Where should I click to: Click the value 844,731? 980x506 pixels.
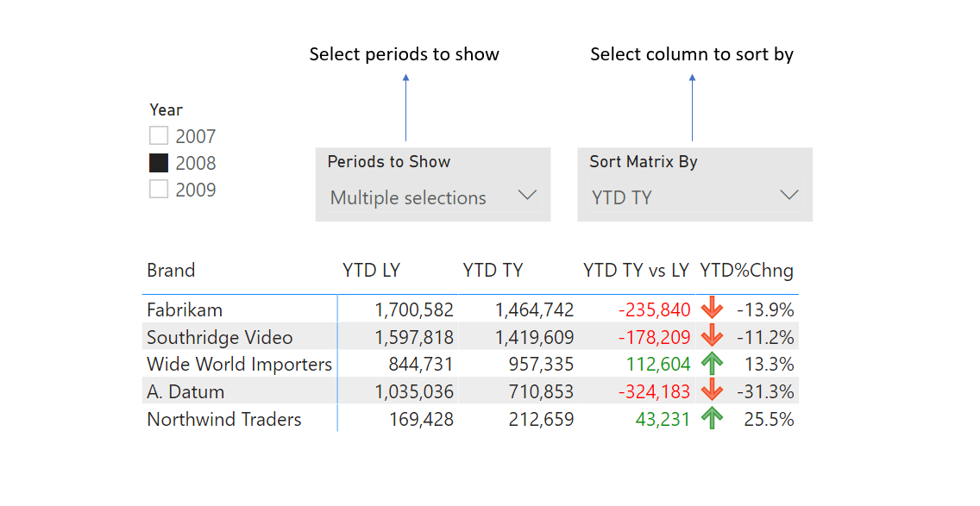click(421, 364)
